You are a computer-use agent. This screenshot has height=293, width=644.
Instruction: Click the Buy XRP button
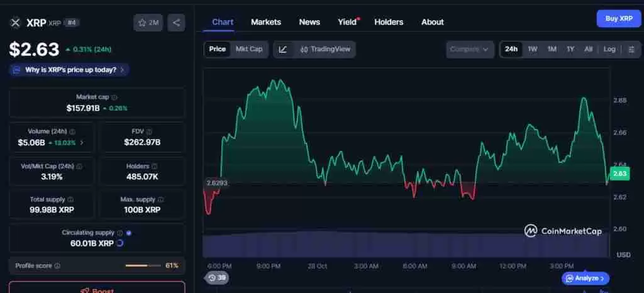pyautogui.click(x=619, y=19)
